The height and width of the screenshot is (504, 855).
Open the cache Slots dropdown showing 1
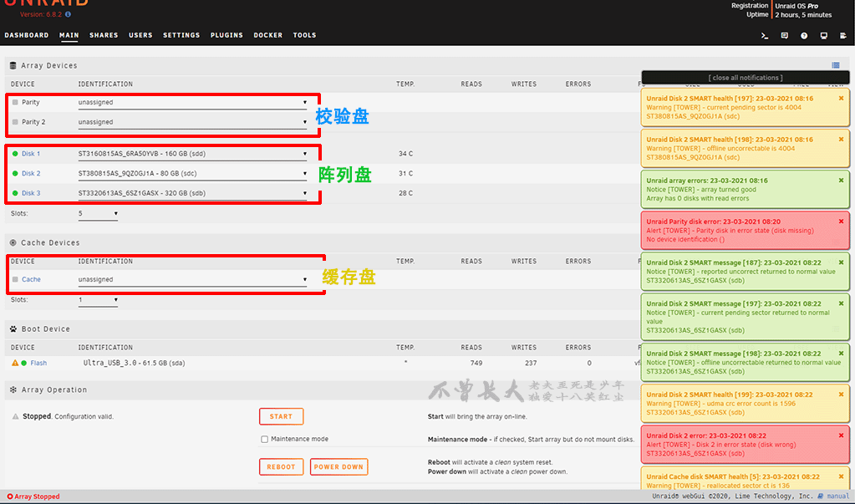point(98,300)
